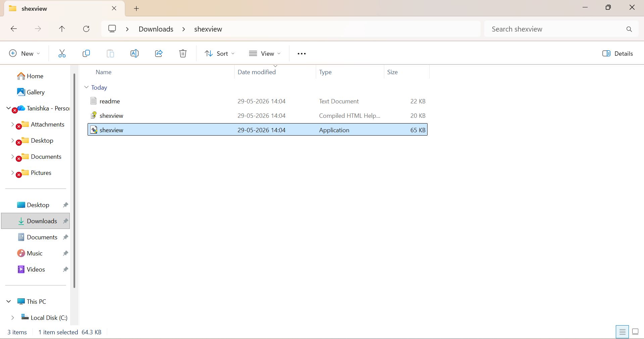The width and height of the screenshot is (644, 339).
Task: Open pinned Downloads quick access
Action: (36, 221)
